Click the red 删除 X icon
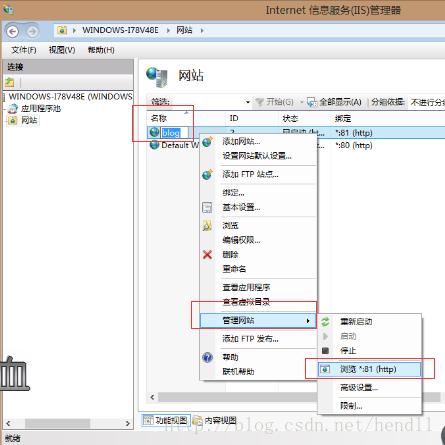Image resolution: width=445 pixels, height=445 pixels. (x=207, y=255)
